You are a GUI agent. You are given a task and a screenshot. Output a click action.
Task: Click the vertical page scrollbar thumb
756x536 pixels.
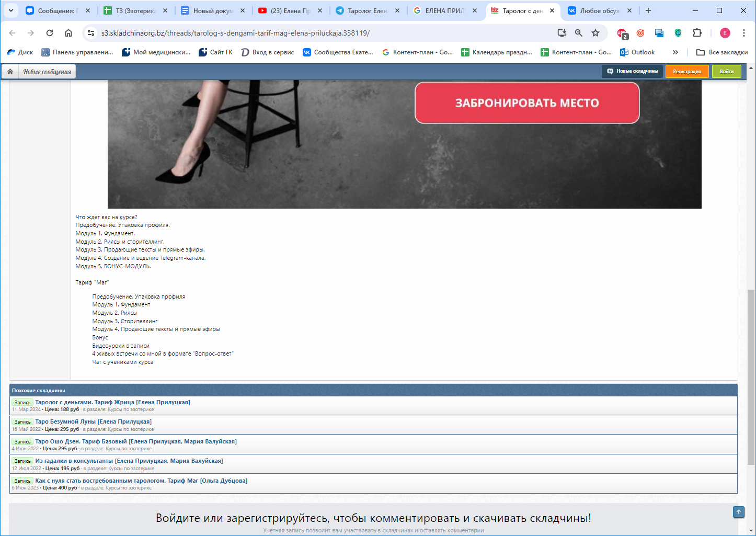tap(751, 377)
